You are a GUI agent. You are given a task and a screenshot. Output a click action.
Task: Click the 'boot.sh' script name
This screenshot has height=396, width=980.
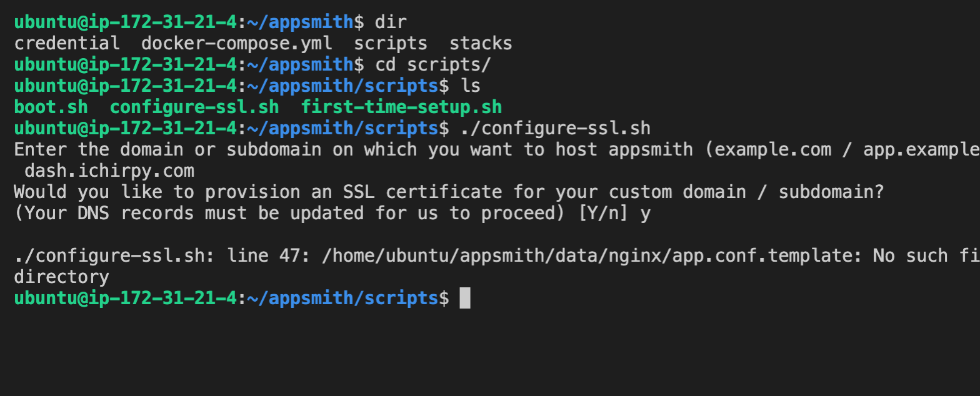51,107
